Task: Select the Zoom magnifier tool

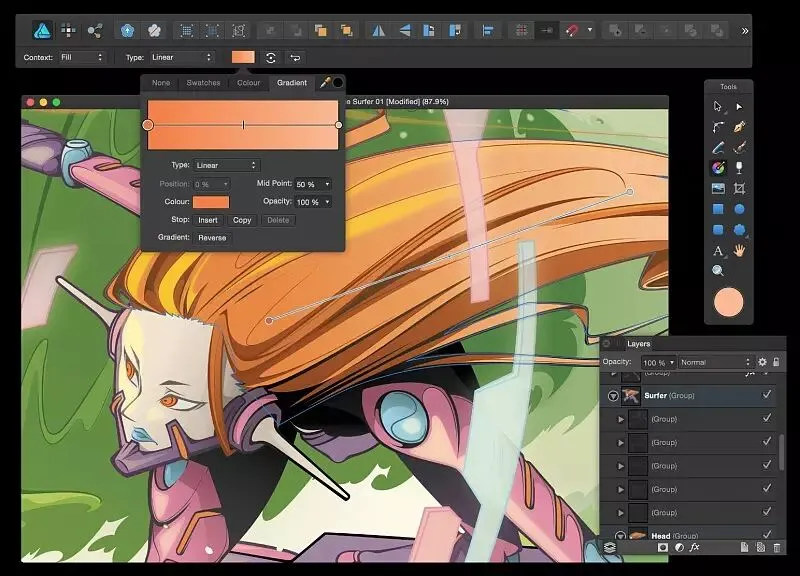Action: pos(718,270)
